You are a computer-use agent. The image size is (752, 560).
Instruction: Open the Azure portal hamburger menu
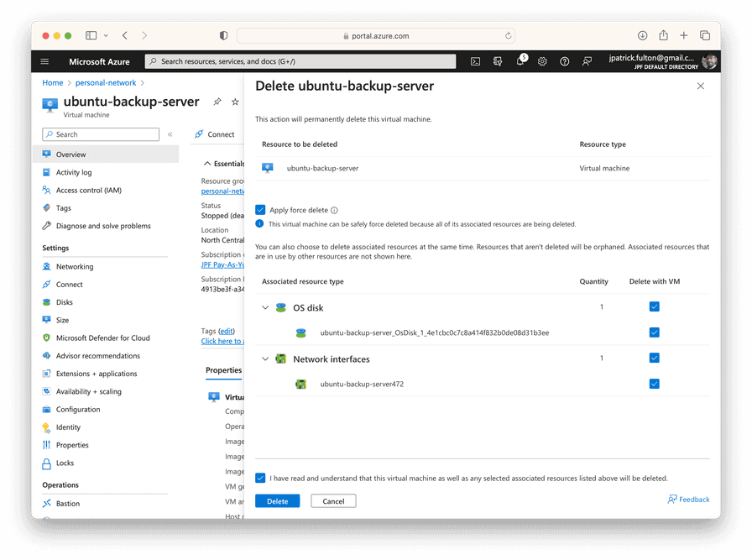44,61
